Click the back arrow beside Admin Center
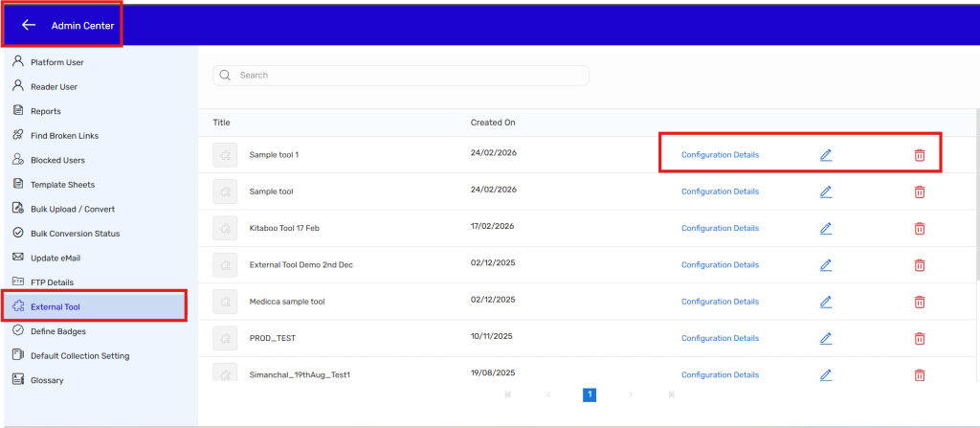The width and height of the screenshot is (980, 428). [29, 25]
